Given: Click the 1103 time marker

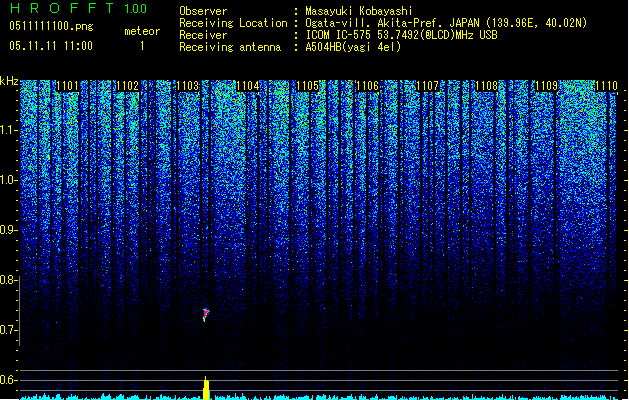Looking at the screenshot, I should 187,86.
